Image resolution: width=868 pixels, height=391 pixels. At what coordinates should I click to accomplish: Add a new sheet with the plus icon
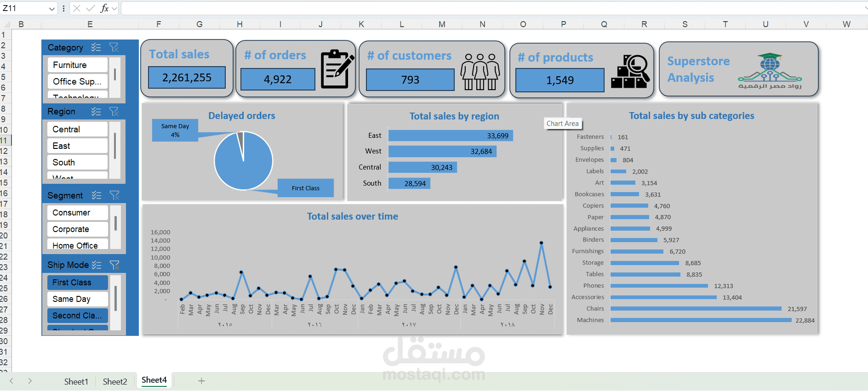[201, 381]
